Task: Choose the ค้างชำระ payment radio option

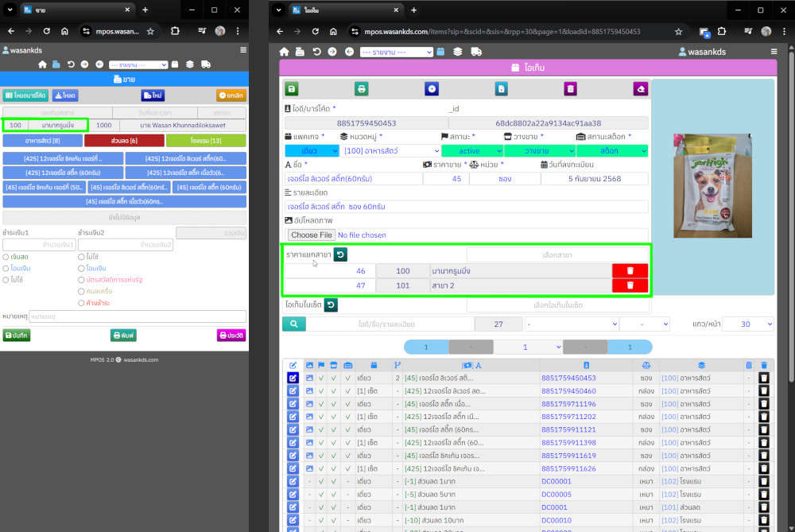Action: [82, 303]
